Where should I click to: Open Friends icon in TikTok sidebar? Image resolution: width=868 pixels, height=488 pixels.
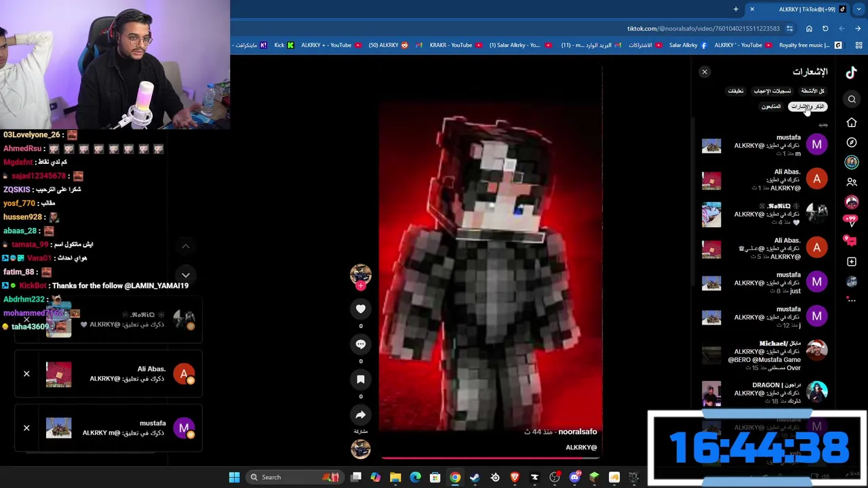(852, 182)
